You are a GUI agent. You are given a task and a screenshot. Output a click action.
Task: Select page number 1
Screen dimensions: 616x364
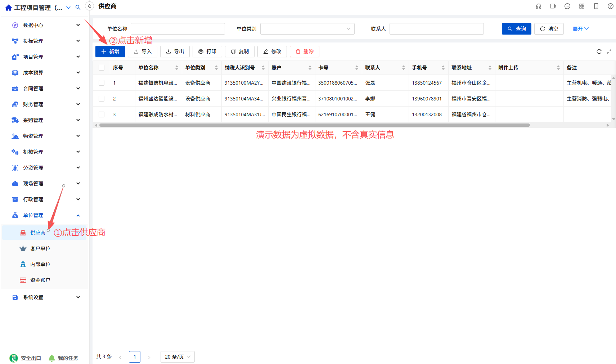135,357
